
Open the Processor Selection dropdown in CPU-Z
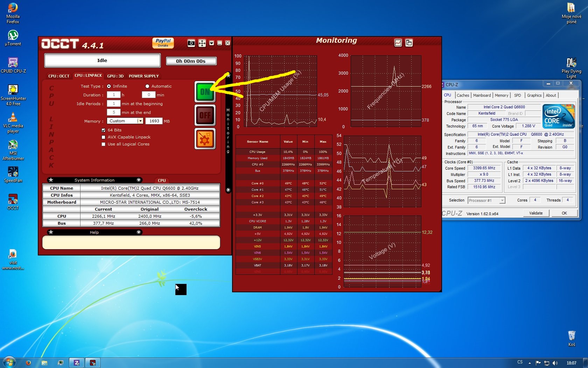(x=486, y=200)
